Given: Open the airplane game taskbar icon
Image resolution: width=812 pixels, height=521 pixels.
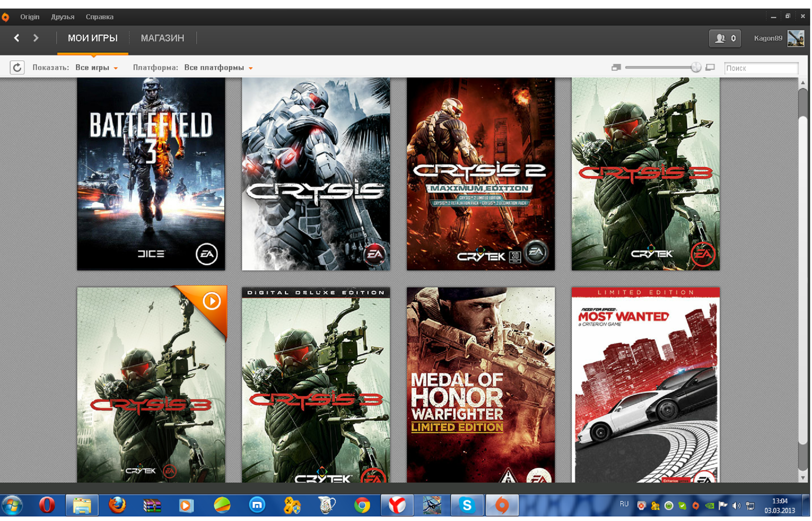Looking at the screenshot, I should tap(432, 505).
